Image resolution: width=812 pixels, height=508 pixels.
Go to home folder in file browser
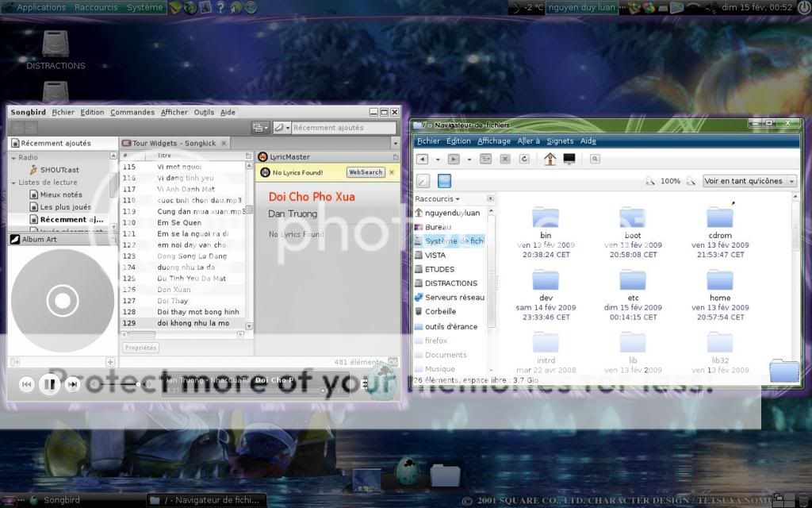point(550,159)
